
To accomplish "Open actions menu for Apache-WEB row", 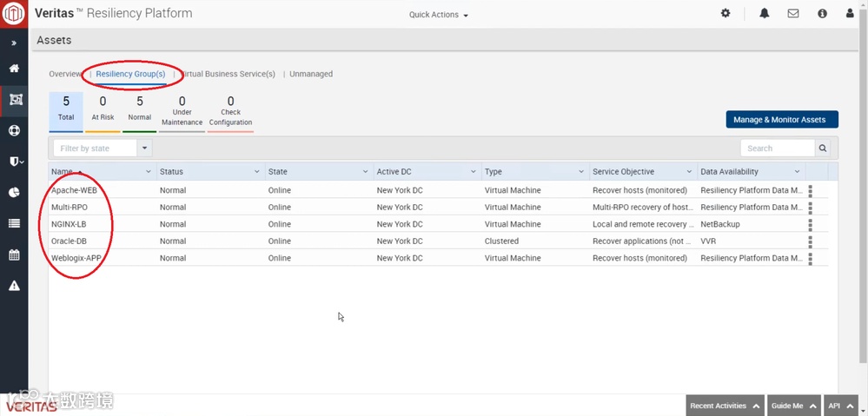I will (x=811, y=191).
